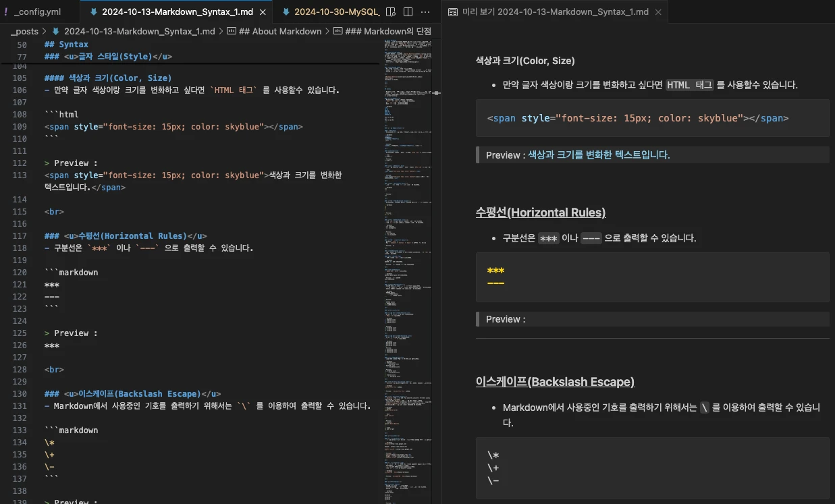
Task: Select the 2024-10-13-Markdown_Syntax_1.md editor tab
Action: point(178,12)
